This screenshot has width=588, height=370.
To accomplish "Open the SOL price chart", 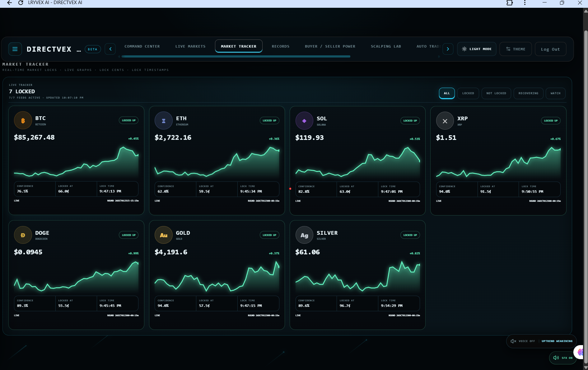I will point(357,162).
